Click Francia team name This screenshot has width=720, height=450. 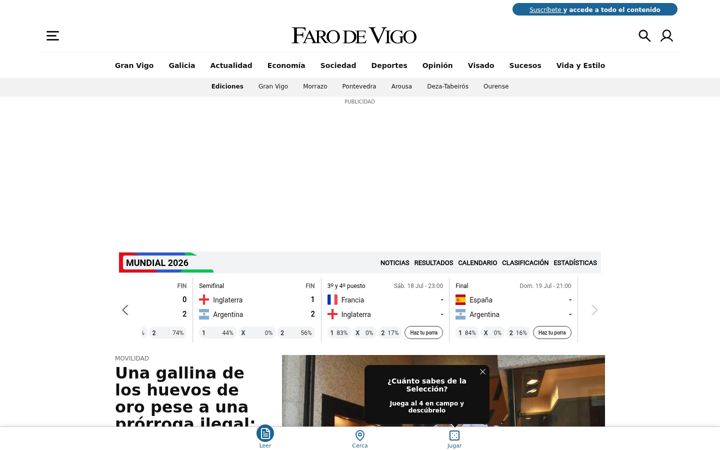353,300
